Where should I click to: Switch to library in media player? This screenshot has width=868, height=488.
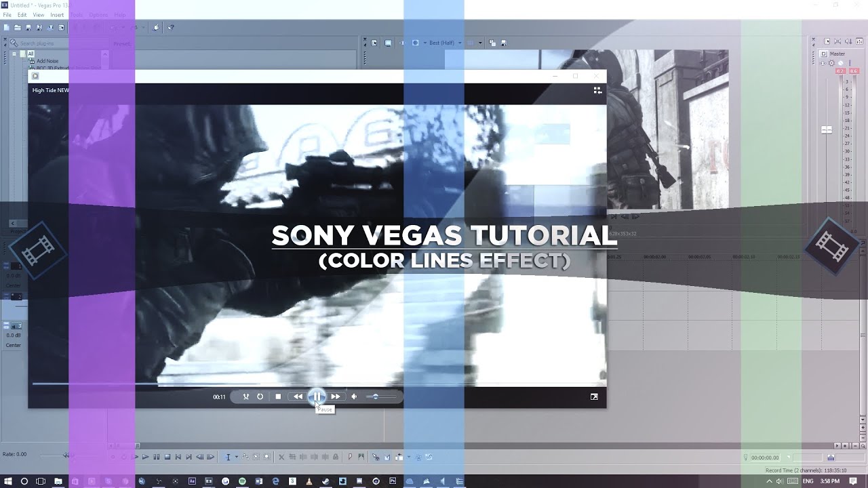[x=597, y=89]
